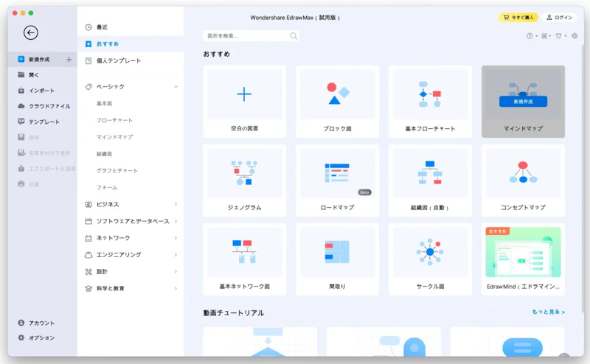Open オプション settings at sidebar bottom
590x364 pixels.
36,337
